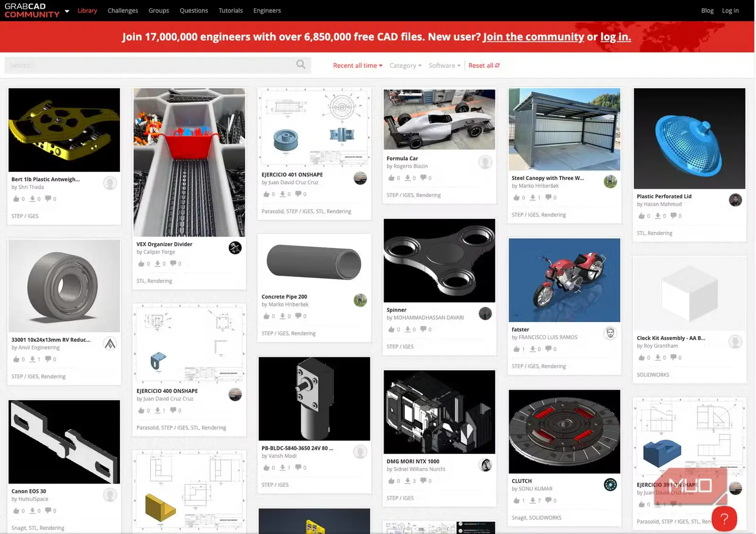Click the Reset all refresh icon

tap(497, 66)
